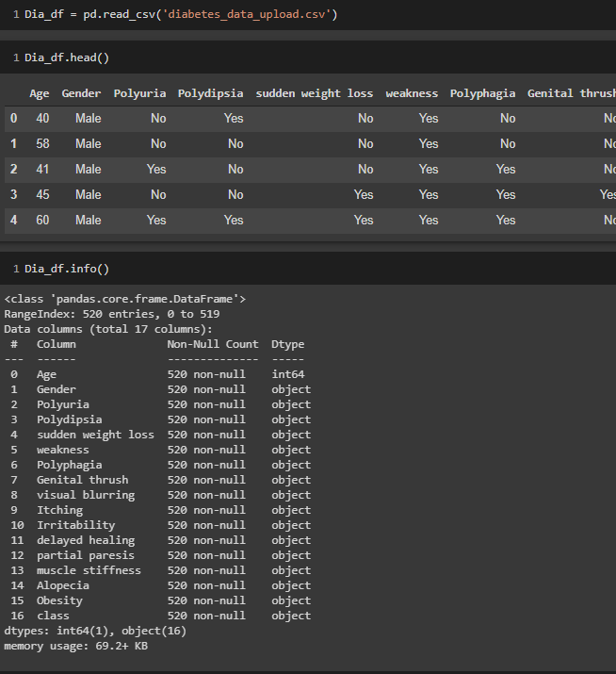Image resolution: width=616 pixels, height=674 pixels.
Task: Click 'delayed healing' in the info list
Action: point(86,540)
